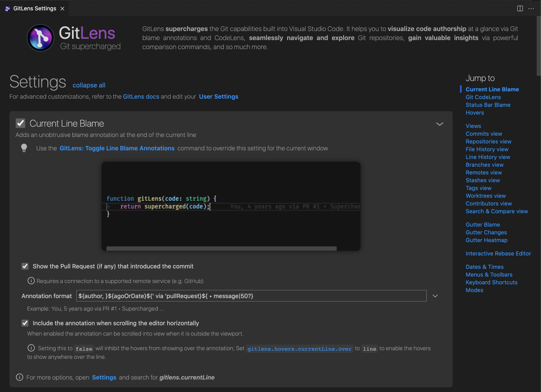Click the GitLens supercharged logo icon

tap(40, 38)
